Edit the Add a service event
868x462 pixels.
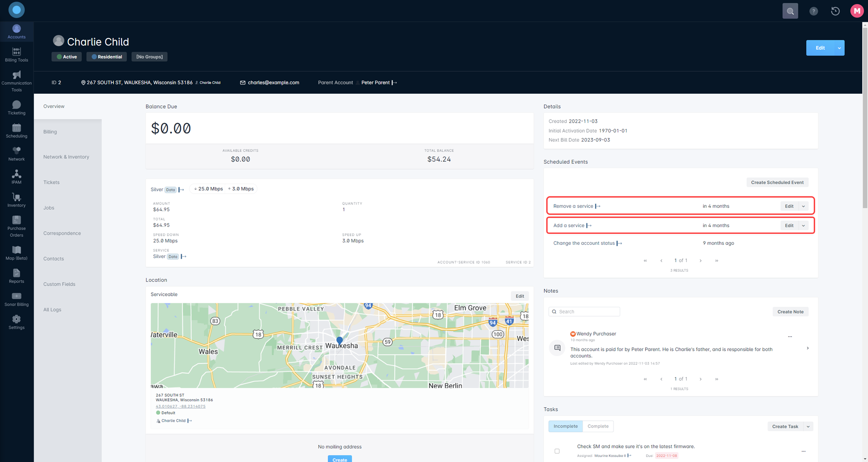(789, 225)
